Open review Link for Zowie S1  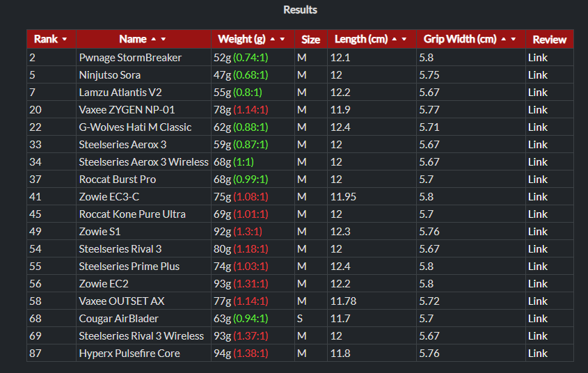[538, 232]
